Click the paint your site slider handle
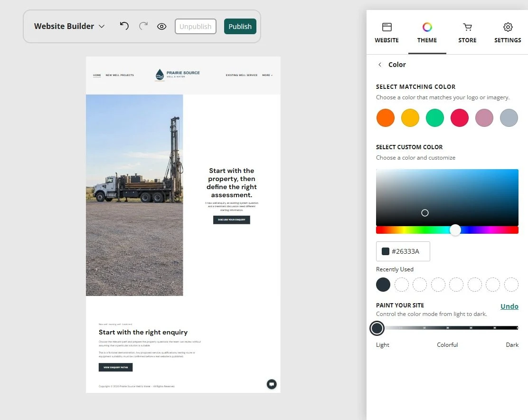 click(377, 328)
